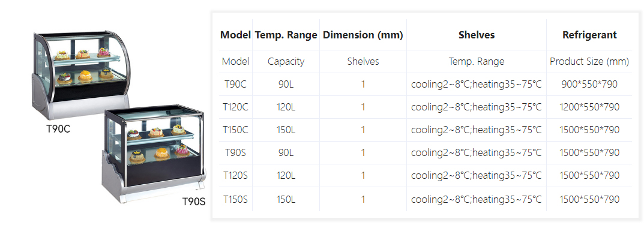
Task: Click the 1200*550*790 product size cell
Action: click(589, 107)
